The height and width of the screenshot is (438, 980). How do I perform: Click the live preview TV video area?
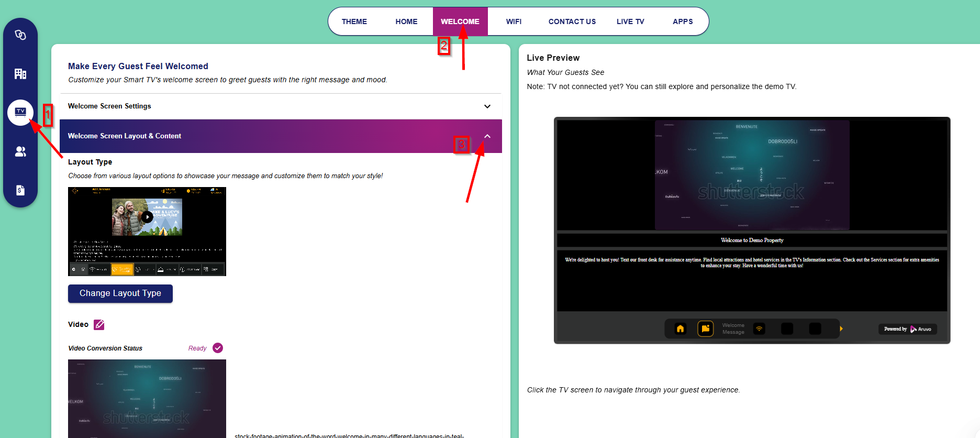[x=752, y=175]
